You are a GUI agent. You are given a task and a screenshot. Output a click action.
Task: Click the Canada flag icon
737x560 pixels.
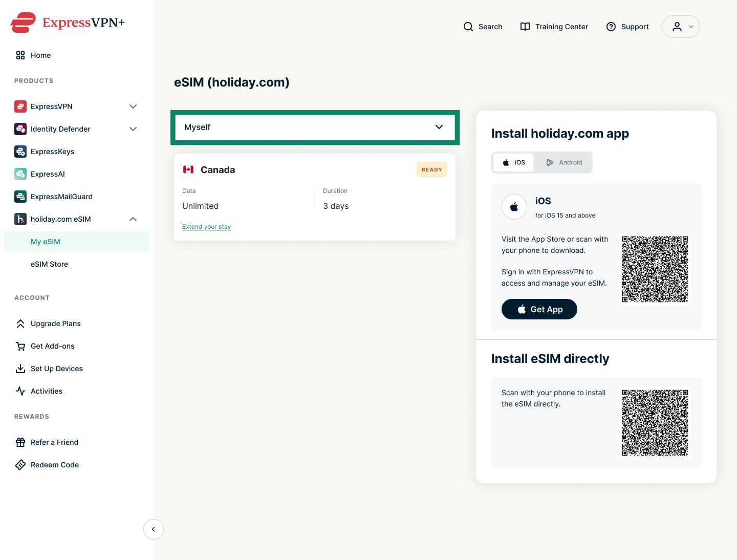[x=188, y=169]
